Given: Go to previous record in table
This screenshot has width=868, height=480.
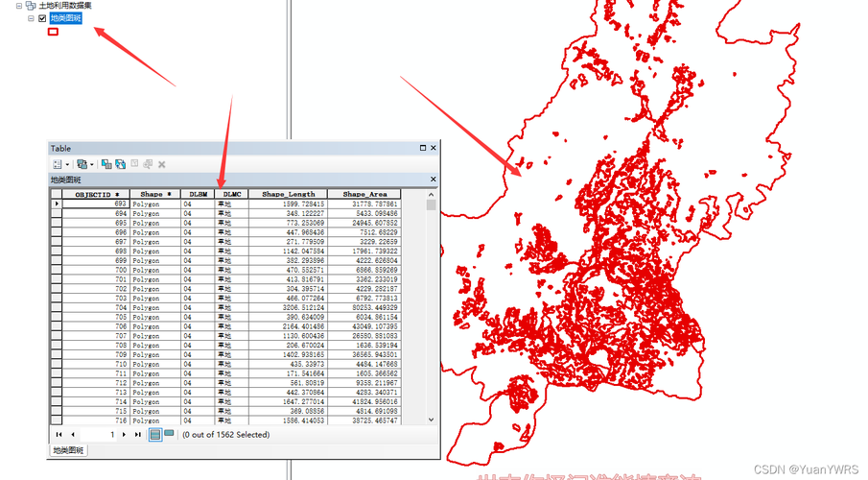Looking at the screenshot, I should (73, 435).
